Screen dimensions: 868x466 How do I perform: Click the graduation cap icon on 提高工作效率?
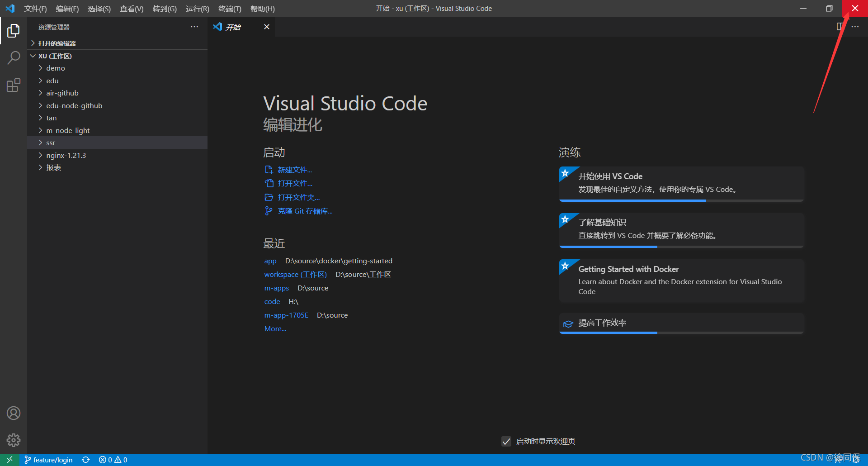pos(568,323)
